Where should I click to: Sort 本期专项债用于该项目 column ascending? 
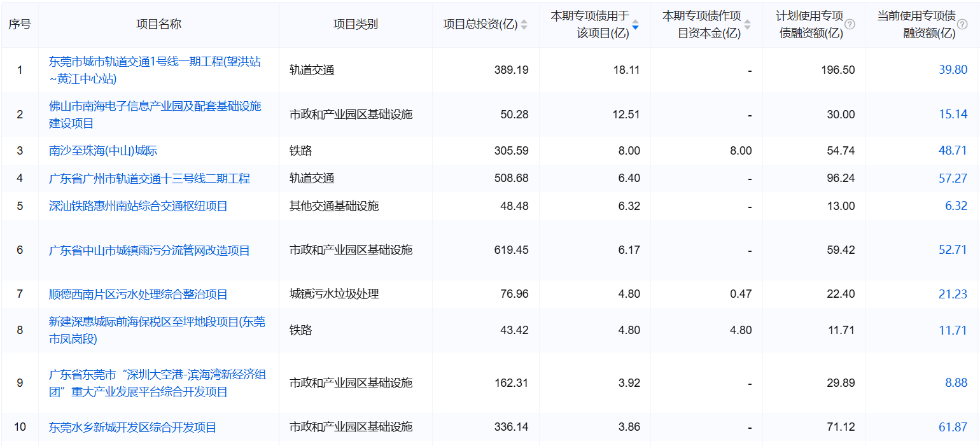(x=635, y=21)
